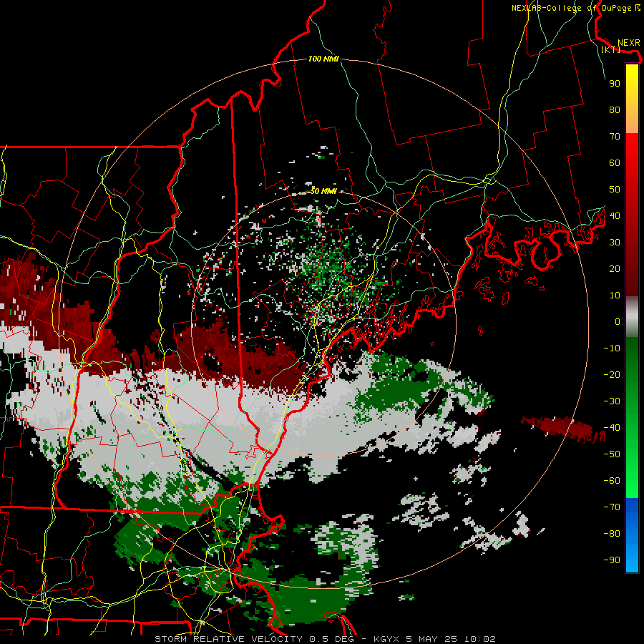Image resolution: width=644 pixels, height=644 pixels.
Task: Click the 10 knot value on the scale
Action: pyautogui.click(x=615, y=296)
